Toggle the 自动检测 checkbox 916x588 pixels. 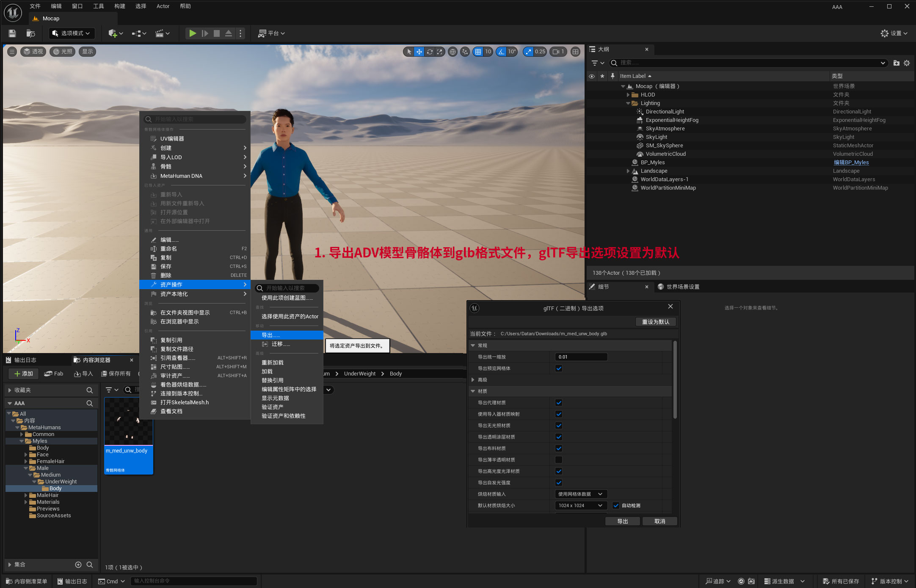(x=616, y=505)
